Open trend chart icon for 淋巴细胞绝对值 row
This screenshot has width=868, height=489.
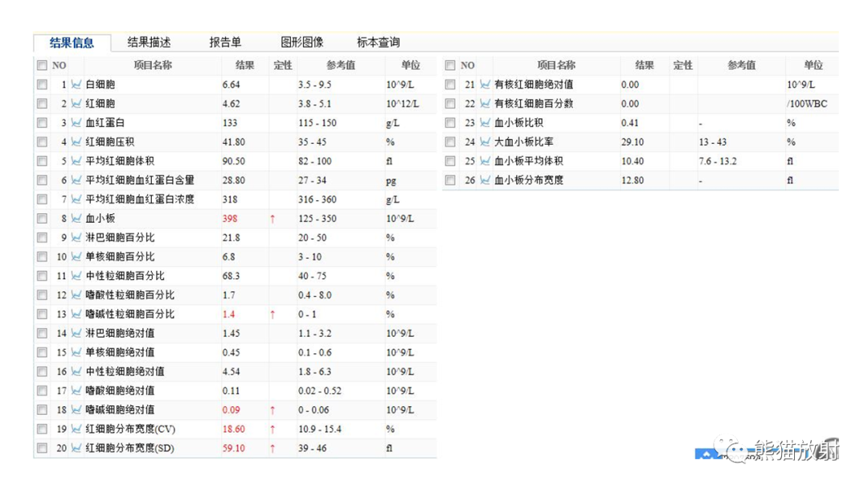tap(76, 333)
